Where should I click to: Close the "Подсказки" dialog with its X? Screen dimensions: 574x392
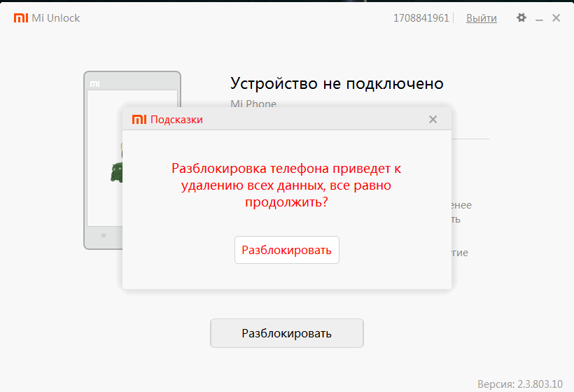point(433,119)
